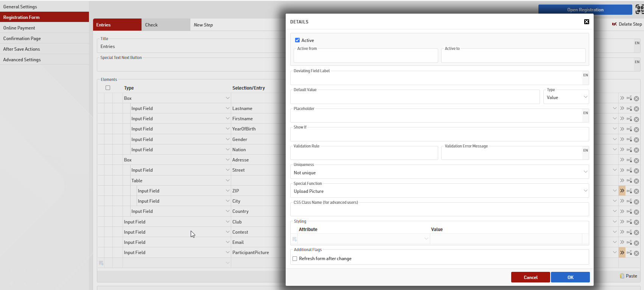Click the add-element icon below the Elements table

click(x=101, y=263)
